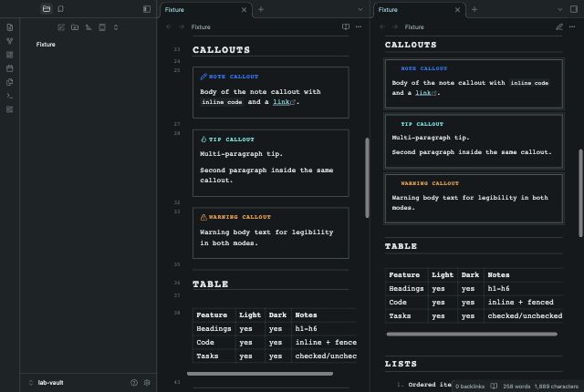Navigate back in left pane
This screenshot has height=392, width=584.
tap(169, 26)
